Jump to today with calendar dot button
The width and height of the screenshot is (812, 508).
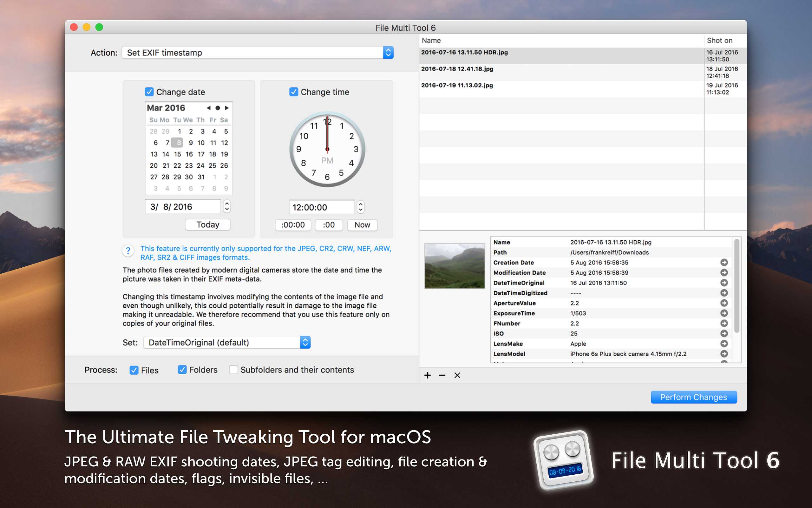pyautogui.click(x=217, y=108)
